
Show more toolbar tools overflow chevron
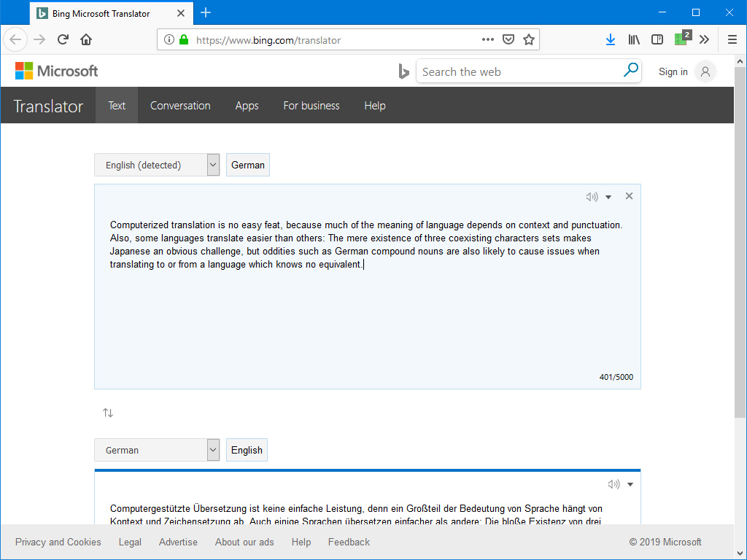[x=705, y=39]
